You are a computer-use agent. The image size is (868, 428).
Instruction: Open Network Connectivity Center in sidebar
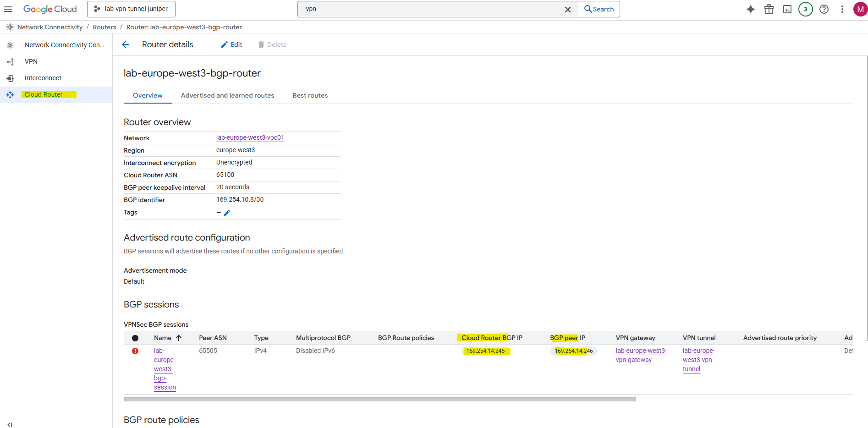point(64,45)
